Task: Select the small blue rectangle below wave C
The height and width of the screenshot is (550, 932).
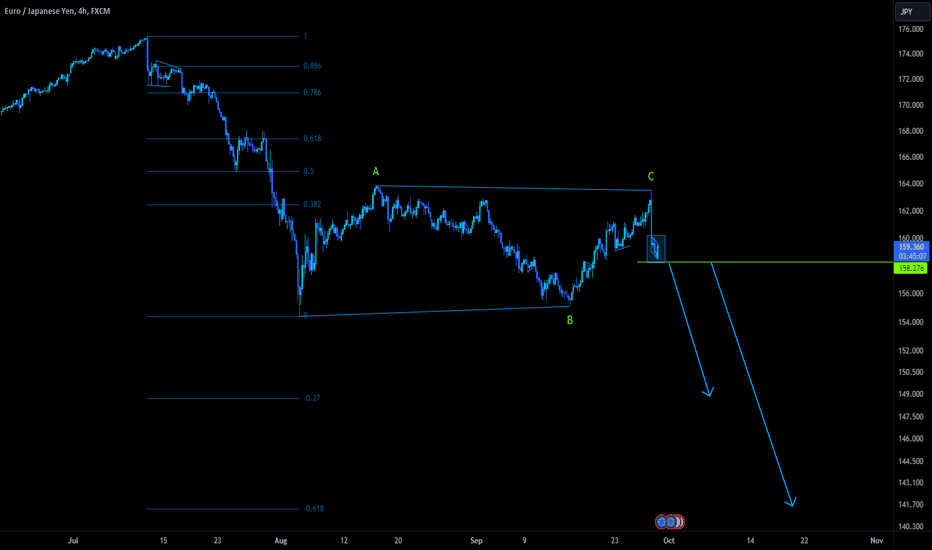Action: [656, 249]
